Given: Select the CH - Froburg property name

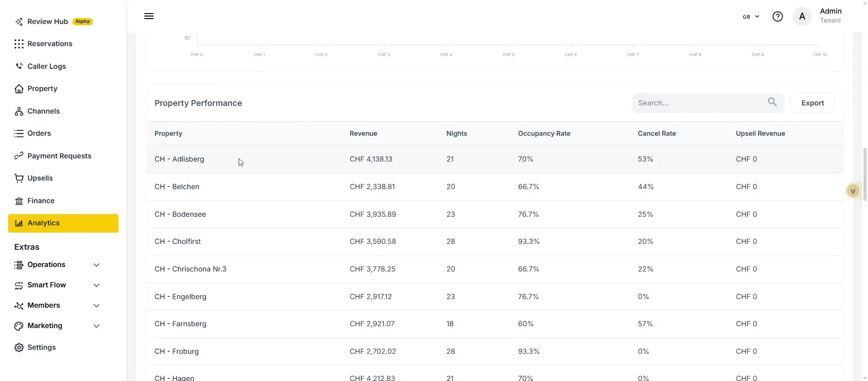Looking at the screenshot, I should (176, 352).
